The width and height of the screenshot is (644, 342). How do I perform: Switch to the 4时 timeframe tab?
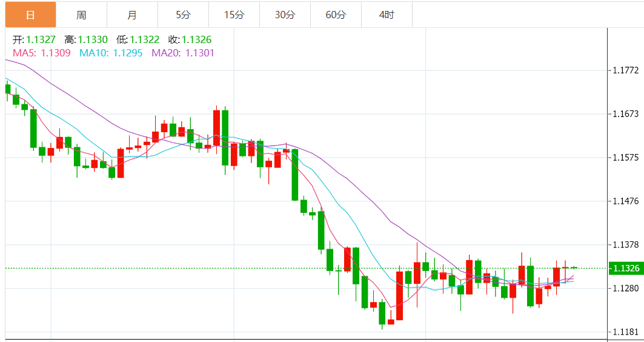[x=387, y=15]
